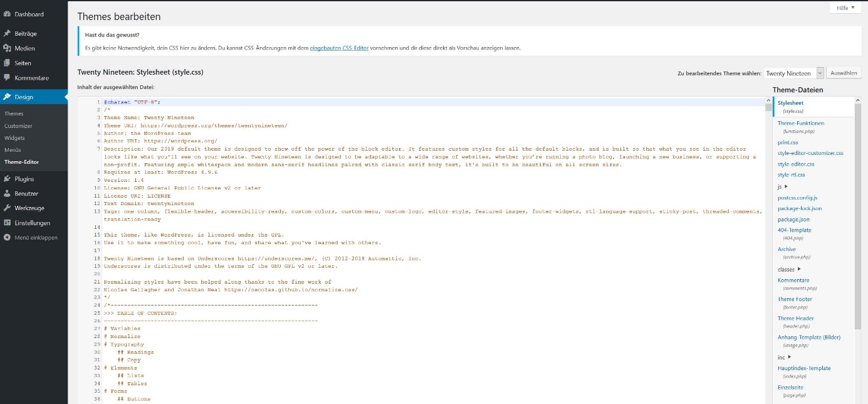Open the Design menu label

[x=24, y=97]
